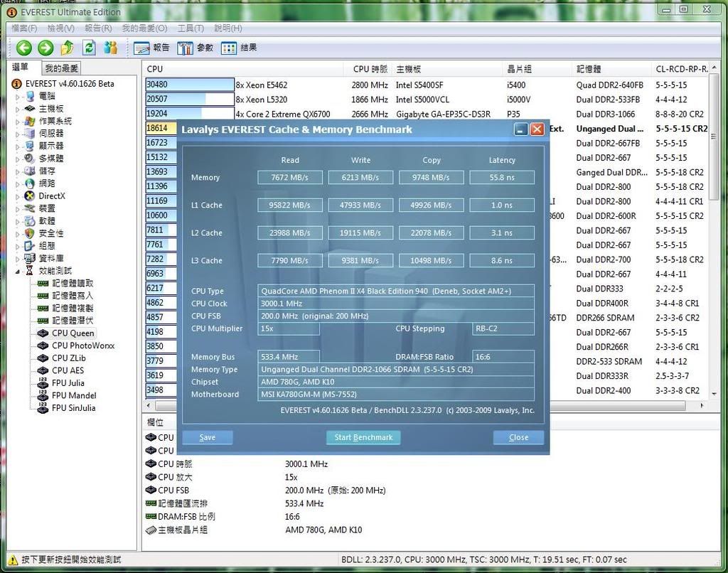Select the 儲存 storage tree item
728x573 pixels.
point(47,171)
